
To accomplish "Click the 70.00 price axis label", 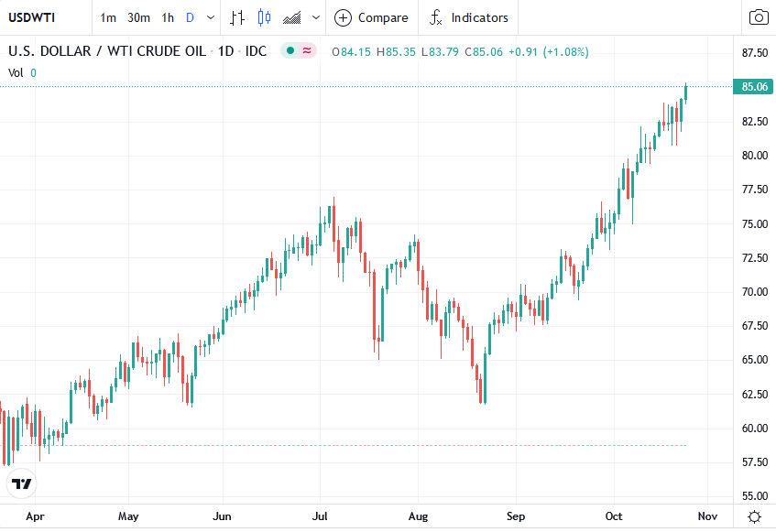I will point(755,292).
